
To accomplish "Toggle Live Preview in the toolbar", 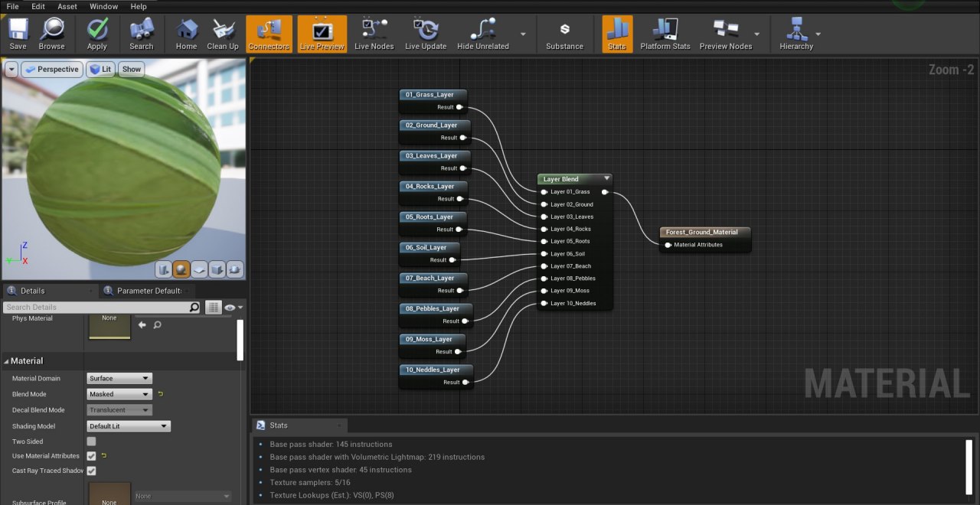I will pos(322,34).
